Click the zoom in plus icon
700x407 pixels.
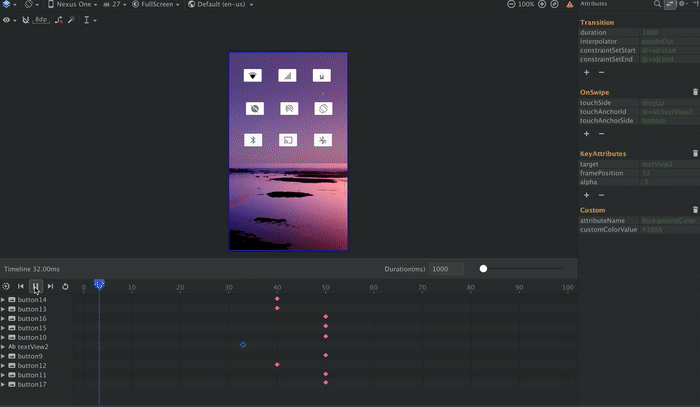pos(542,4)
